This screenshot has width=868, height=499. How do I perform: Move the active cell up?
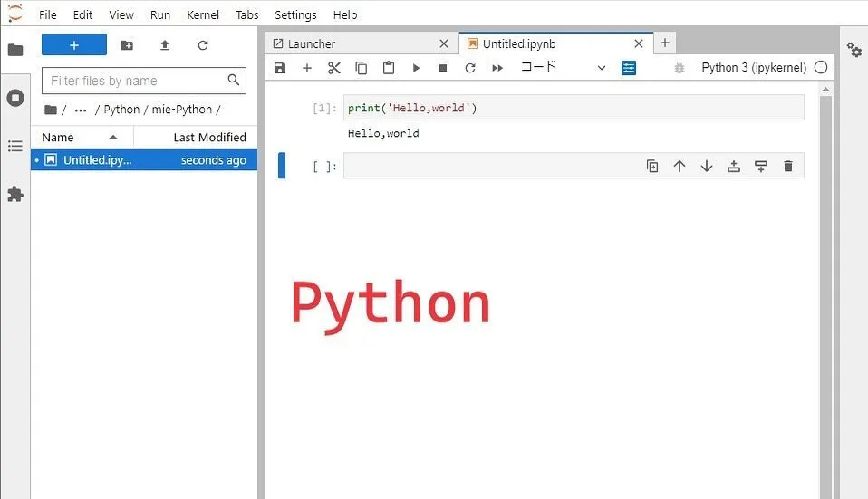coord(680,166)
